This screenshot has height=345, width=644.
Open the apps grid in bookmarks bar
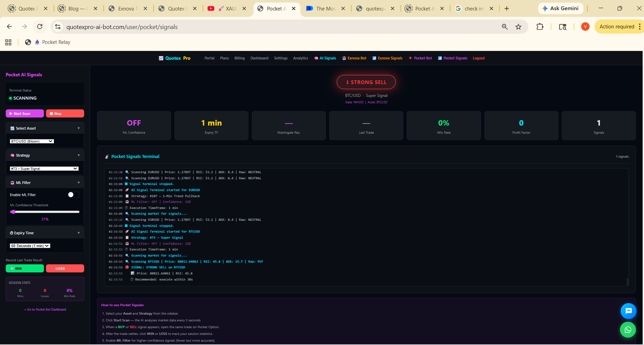pos(8,42)
